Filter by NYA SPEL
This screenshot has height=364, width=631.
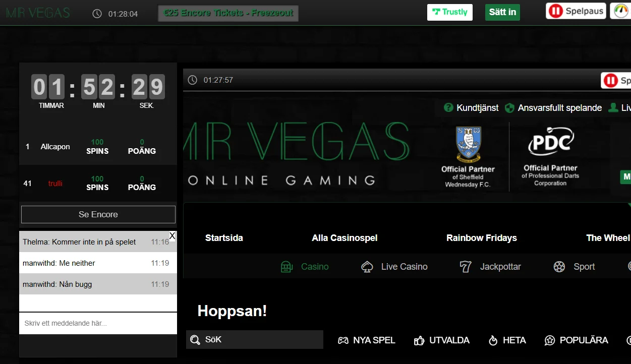click(x=366, y=340)
